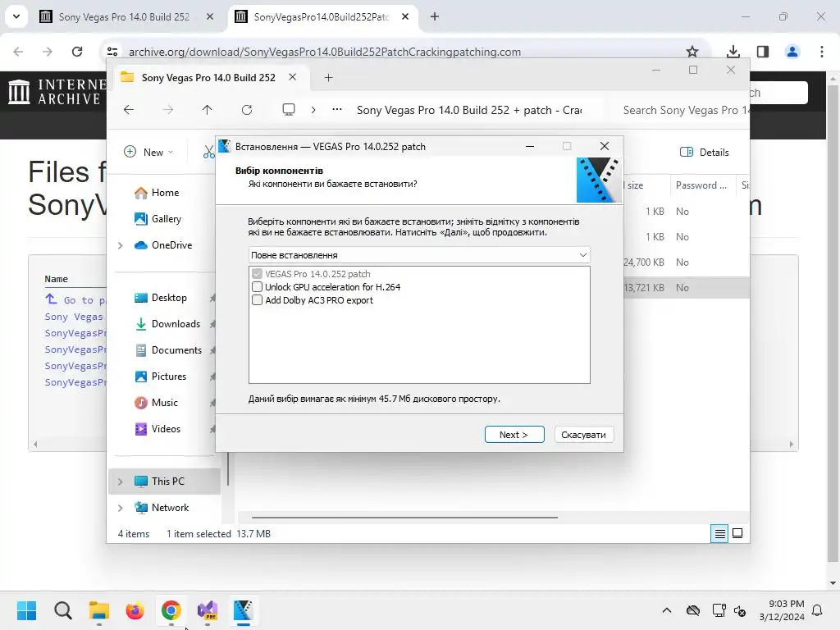The image size is (840, 630).
Task: Check Unlock GPU acceleration for H.264
Action: (x=257, y=287)
